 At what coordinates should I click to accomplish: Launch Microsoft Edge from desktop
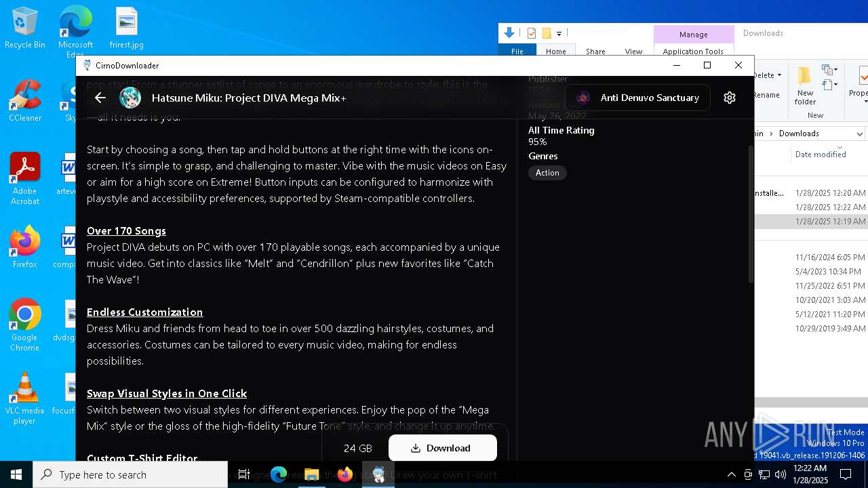(75, 30)
